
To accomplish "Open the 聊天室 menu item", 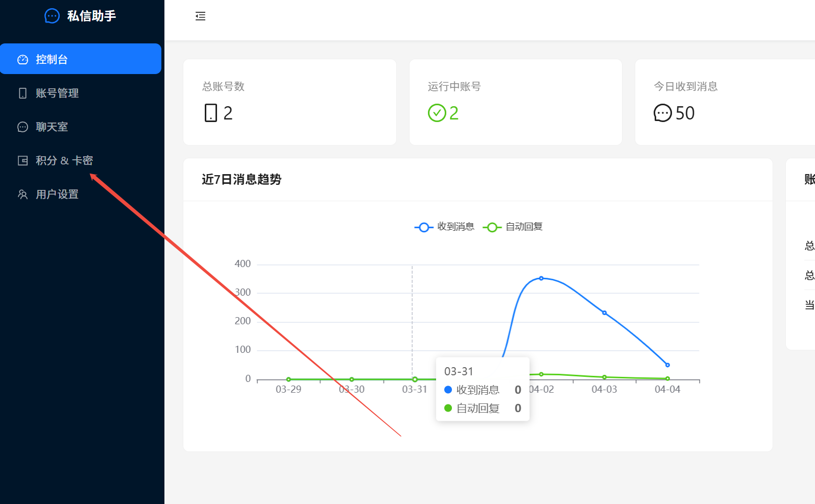I will [52, 127].
